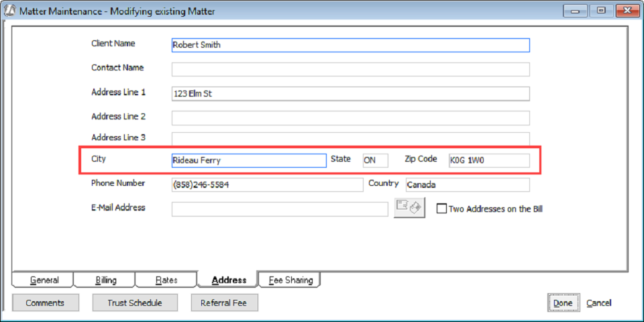Image resolution: width=644 pixels, height=322 pixels.
Task: Switch to the Billing tab
Action: pyautogui.click(x=106, y=280)
